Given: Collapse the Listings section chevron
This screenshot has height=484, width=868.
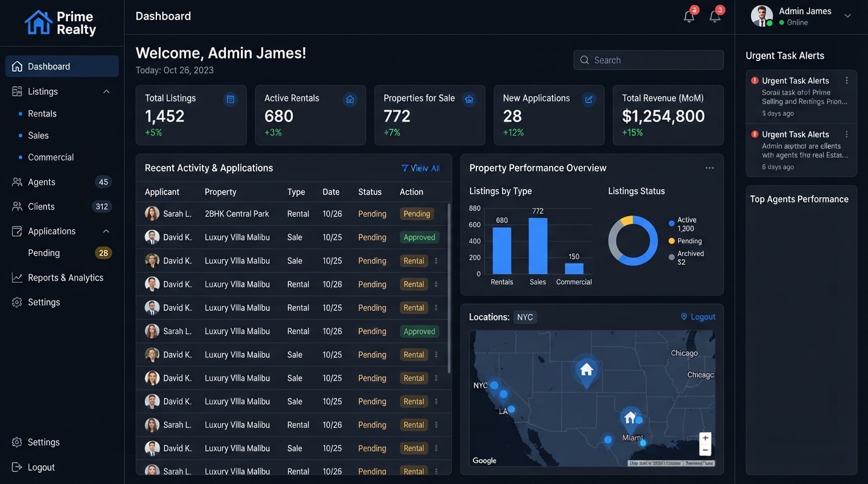Looking at the screenshot, I should [106, 91].
